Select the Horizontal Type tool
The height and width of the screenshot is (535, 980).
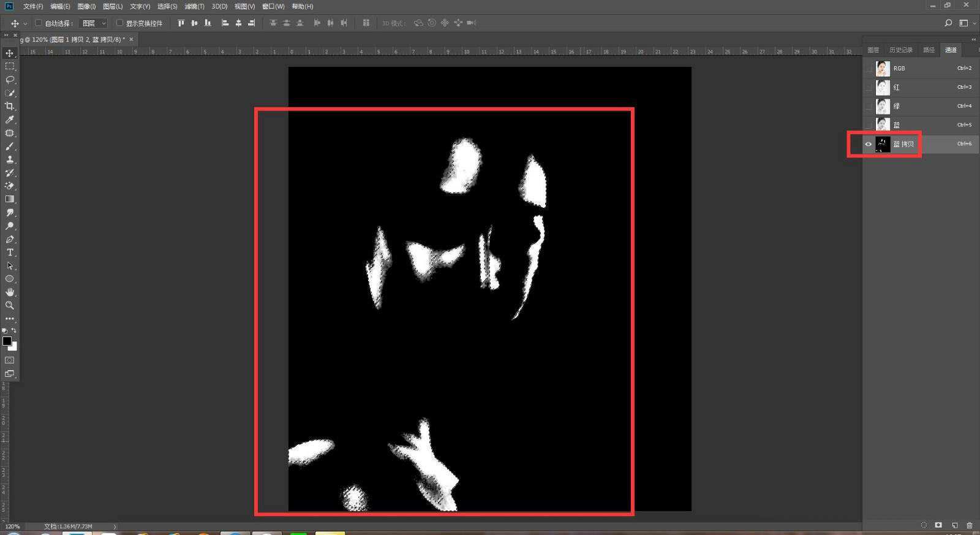tap(10, 252)
